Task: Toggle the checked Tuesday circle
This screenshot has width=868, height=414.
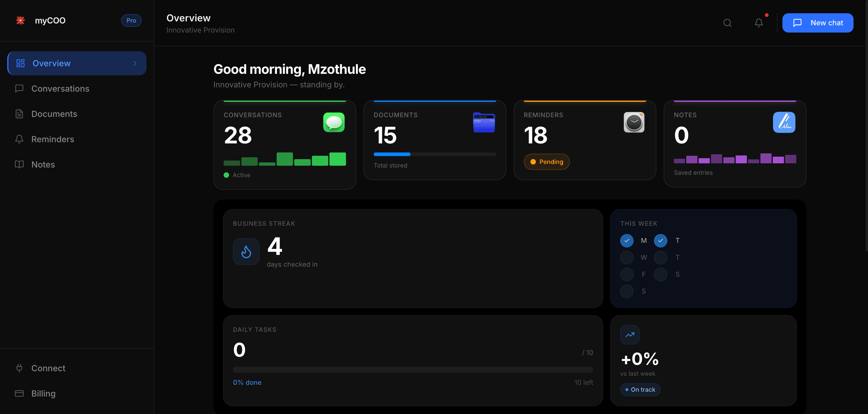Action: pos(660,240)
